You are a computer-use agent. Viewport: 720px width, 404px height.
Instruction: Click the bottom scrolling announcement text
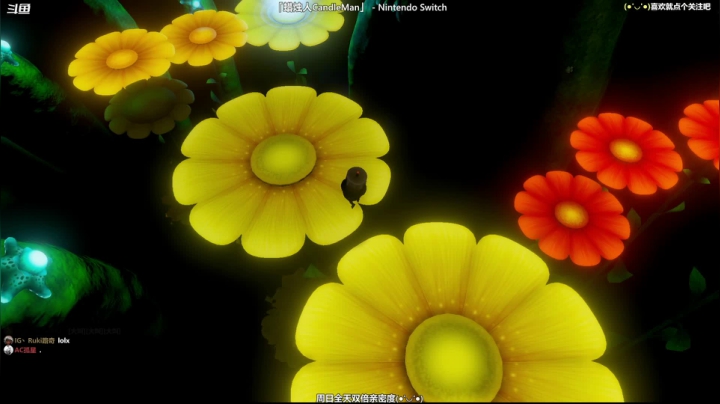click(x=369, y=398)
